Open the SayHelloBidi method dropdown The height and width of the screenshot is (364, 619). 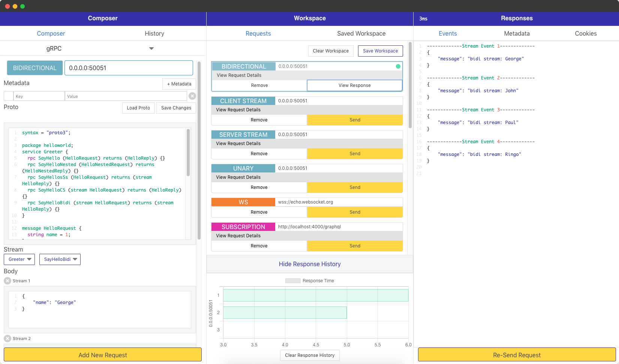tap(60, 259)
